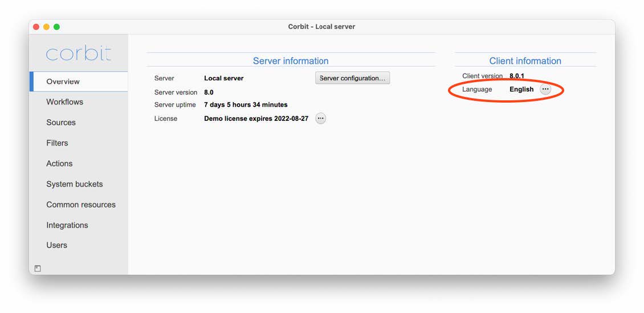Screen dimensions: 644x313
Task: Select the Overview sidebar item
Action: (x=79, y=82)
